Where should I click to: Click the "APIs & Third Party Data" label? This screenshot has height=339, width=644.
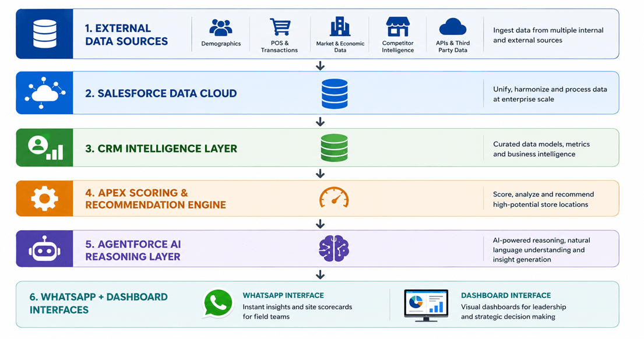pyautogui.click(x=453, y=47)
